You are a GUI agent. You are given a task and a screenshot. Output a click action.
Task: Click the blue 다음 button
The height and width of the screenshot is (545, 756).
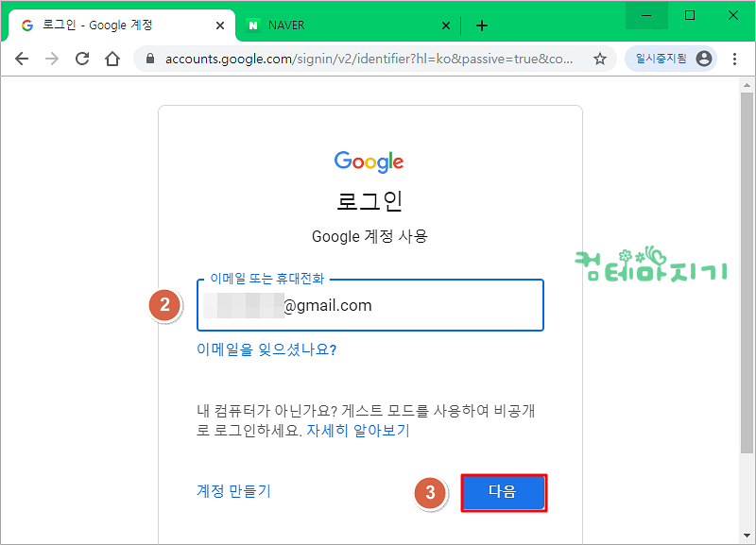504,492
